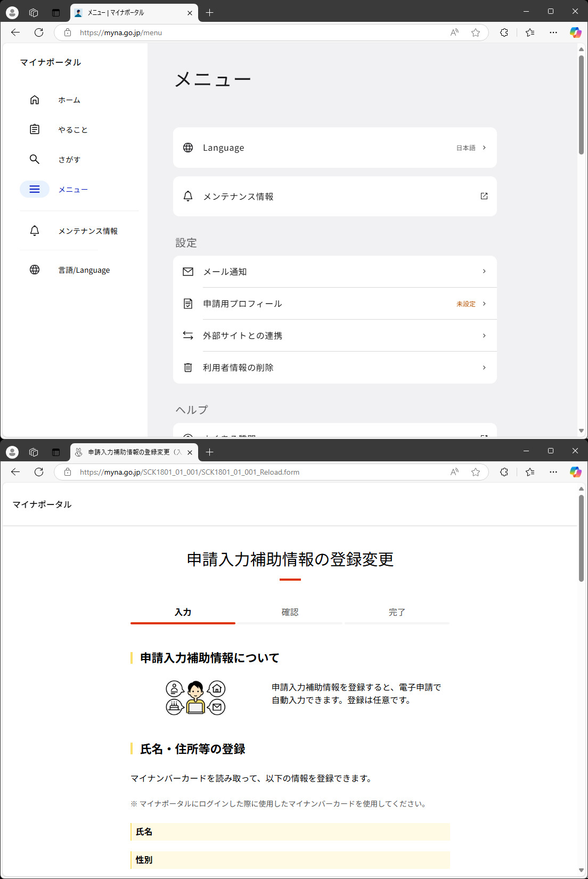
Task: Click the sidebar メンテナンス情報 bell icon
Action: pos(35,231)
